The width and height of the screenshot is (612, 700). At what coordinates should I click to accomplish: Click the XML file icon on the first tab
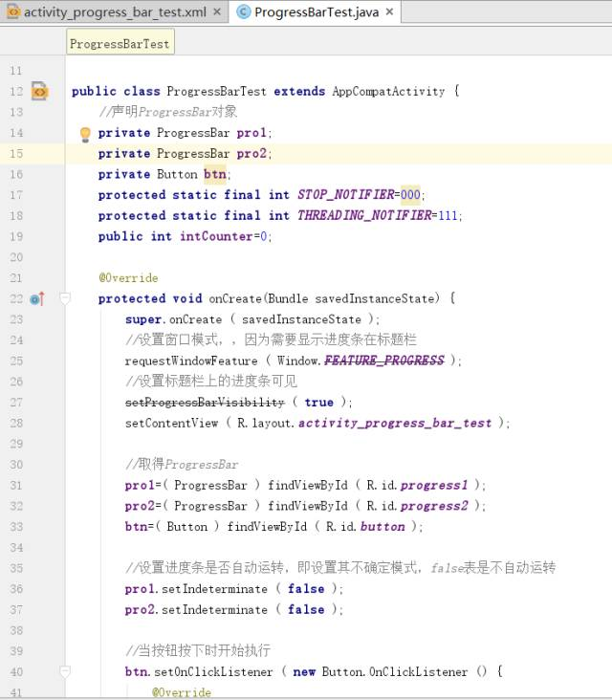[11, 12]
